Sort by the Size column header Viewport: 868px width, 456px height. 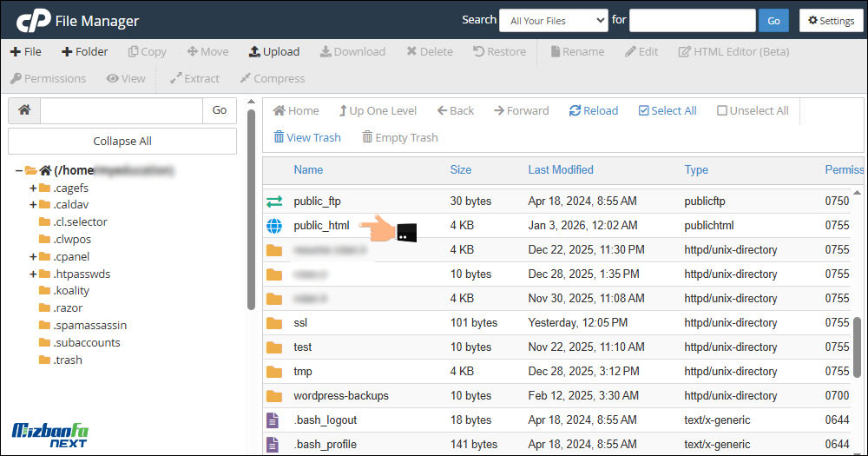pyautogui.click(x=461, y=169)
